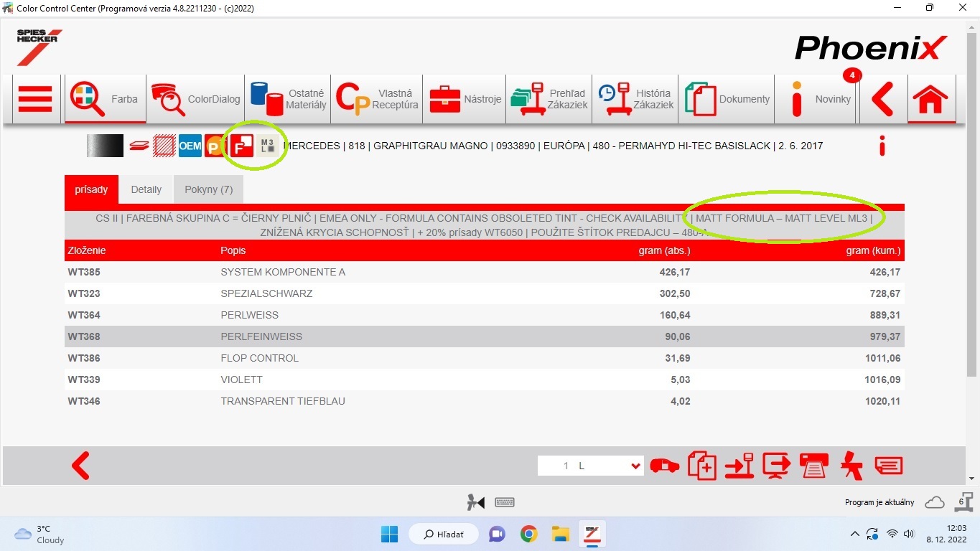980x551 pixels.
Task: Open the hamburger main menu
Action: click(34, 99)
